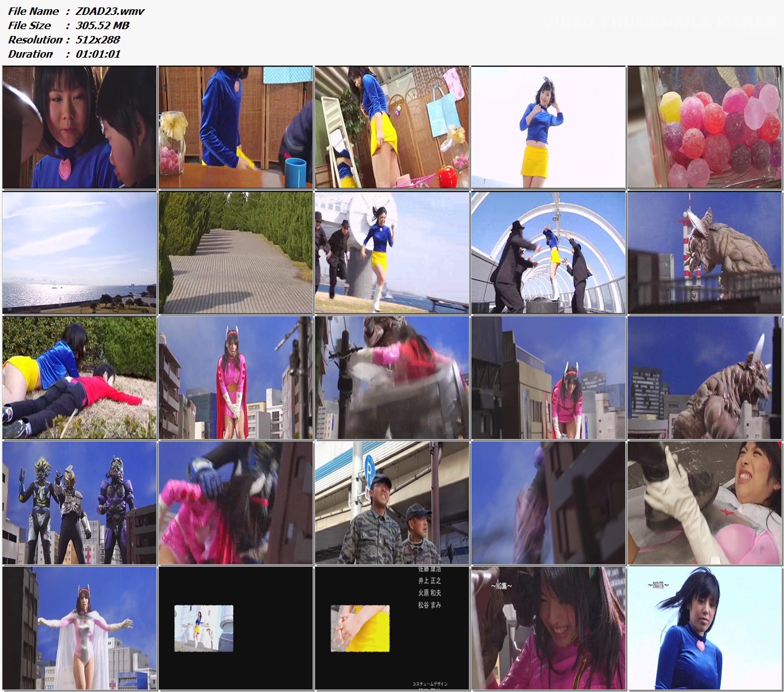The height and width of the screenshot is (692, 784).
Task: Open thumbnail of three armored figures
Action: pos(79,503)
